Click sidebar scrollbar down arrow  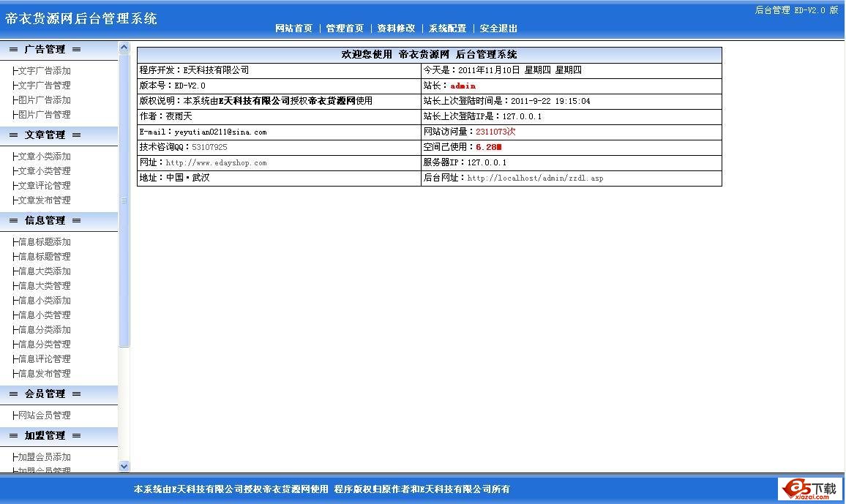click(x=124, y=467)
